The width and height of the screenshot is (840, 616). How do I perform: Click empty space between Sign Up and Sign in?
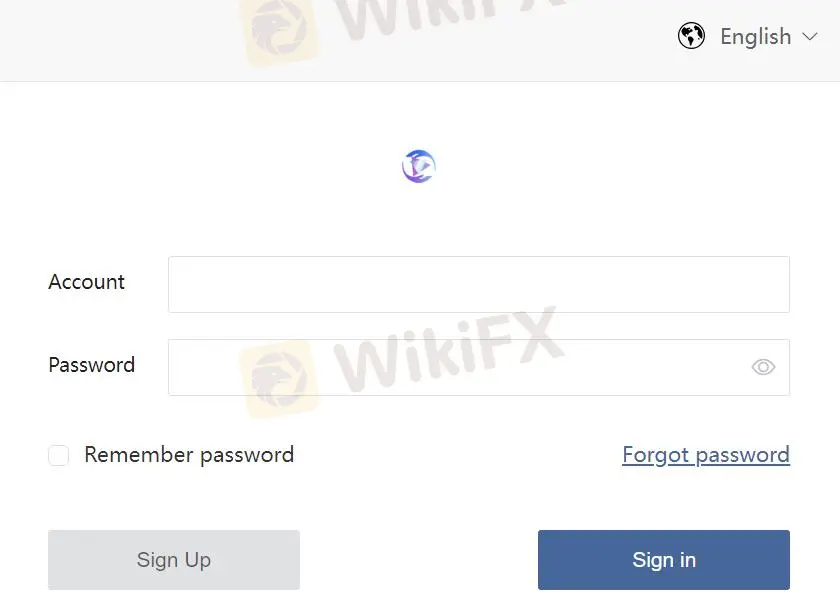click(418, 560)
